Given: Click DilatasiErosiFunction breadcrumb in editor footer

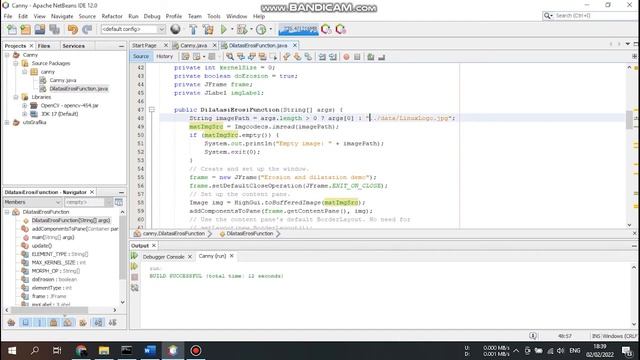Looking at the screenshot, I should pyautogui.click(x=250, y=233).
